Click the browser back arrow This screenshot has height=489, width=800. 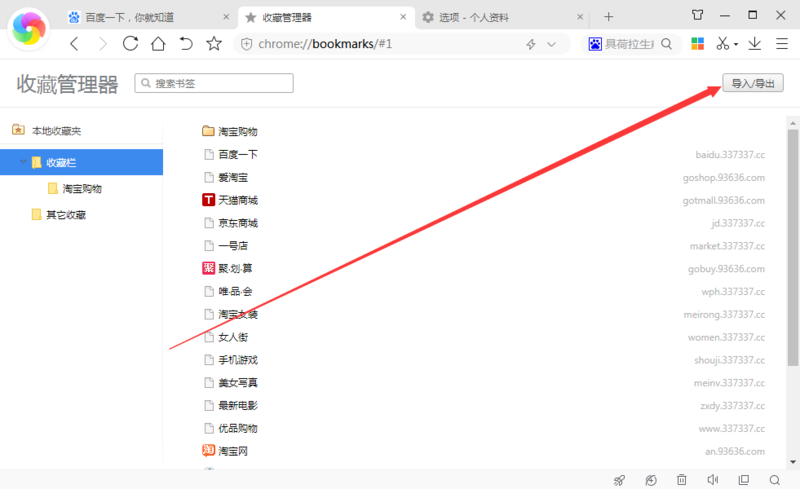pyautogui.click(x=74, y=44)
